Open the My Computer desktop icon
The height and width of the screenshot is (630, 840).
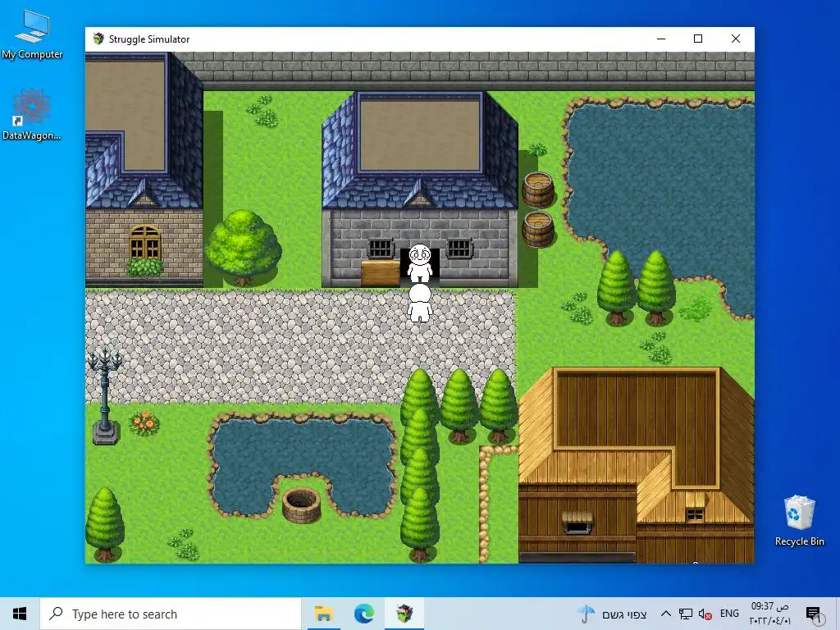click(32, 34)
